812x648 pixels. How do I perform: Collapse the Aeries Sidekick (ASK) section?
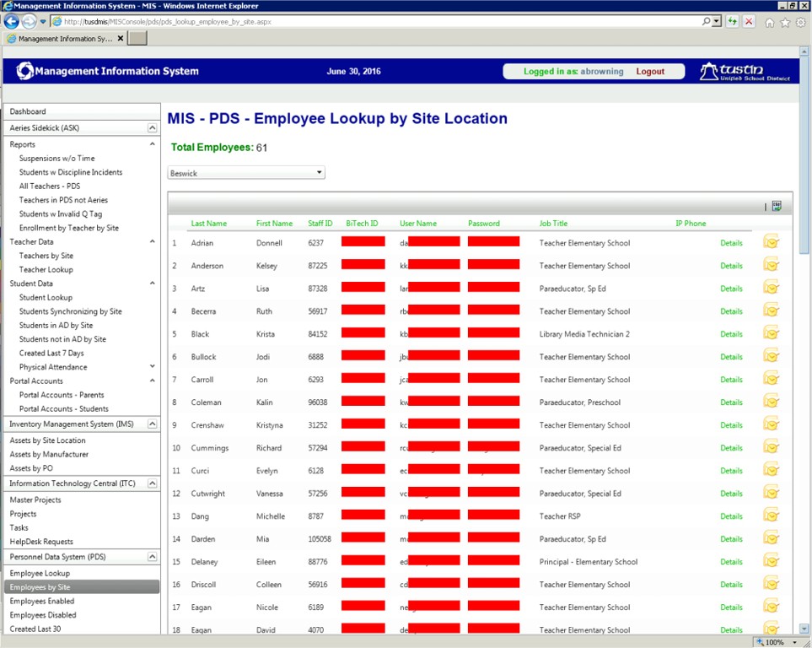click(x=153, y=127)
